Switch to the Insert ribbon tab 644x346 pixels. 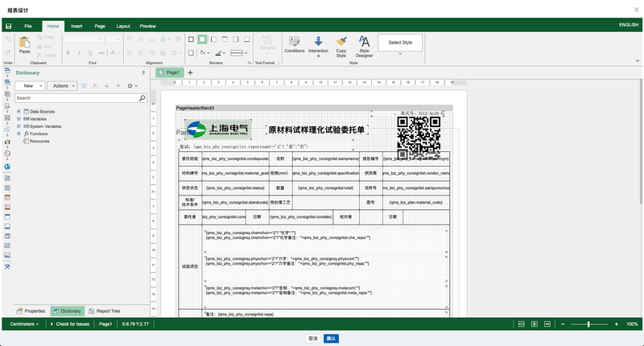click(76, 26)
